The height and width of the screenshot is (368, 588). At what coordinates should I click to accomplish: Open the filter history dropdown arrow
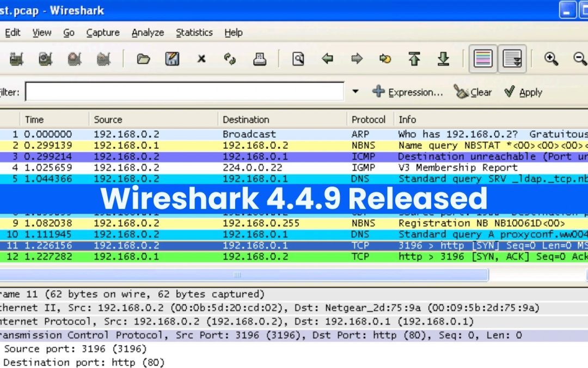tap(355, 91)
